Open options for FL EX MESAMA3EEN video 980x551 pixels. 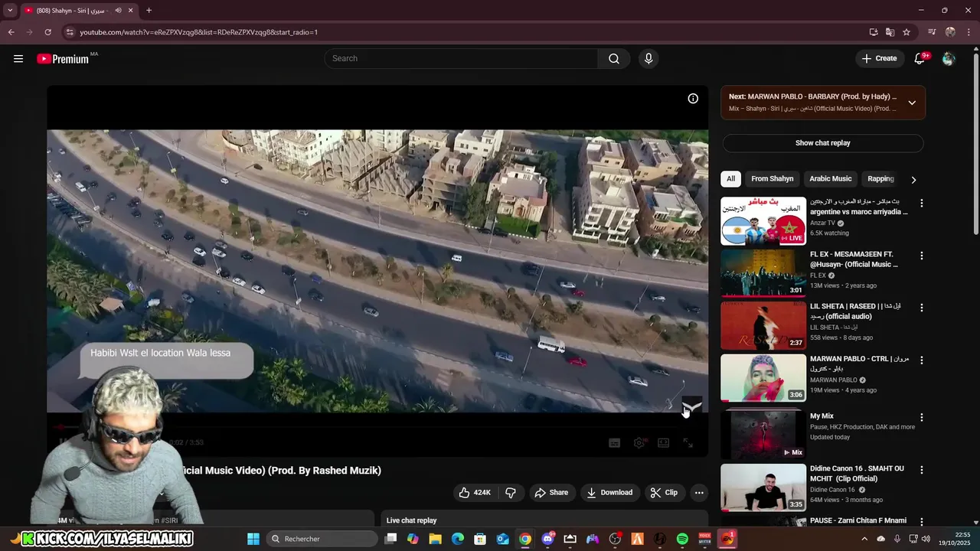coord(922,256)
